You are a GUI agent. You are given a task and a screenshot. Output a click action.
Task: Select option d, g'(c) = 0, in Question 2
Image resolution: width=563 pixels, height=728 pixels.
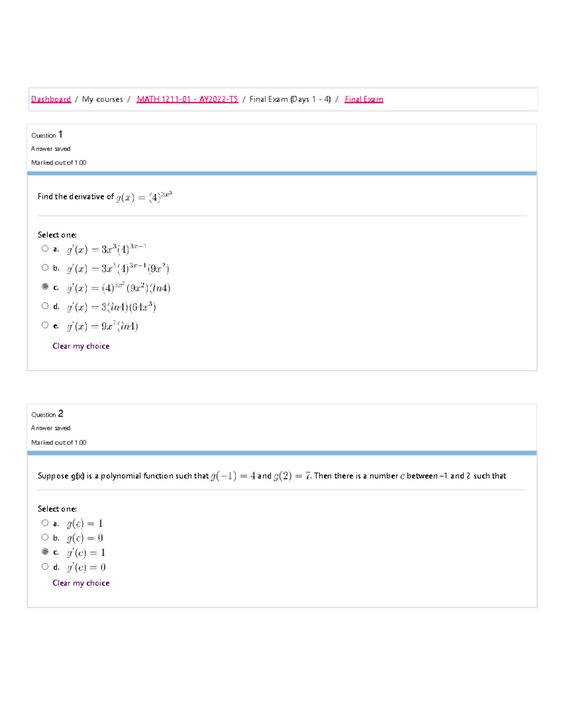tap(45, 567)
